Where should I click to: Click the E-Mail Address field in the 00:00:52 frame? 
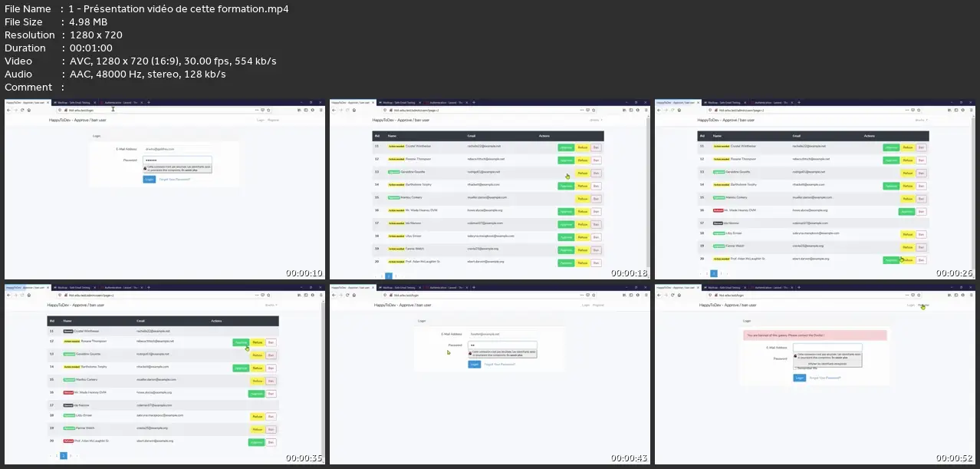(828, 347)
